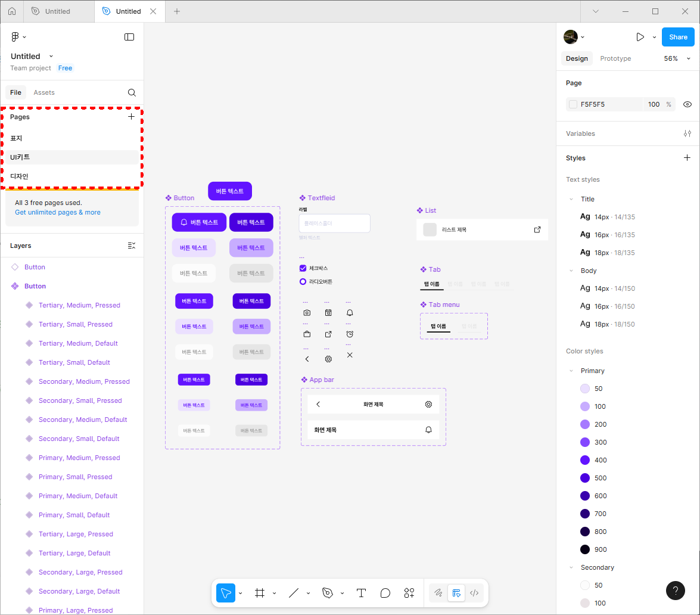
Task: Open the 디자인 page
Action: [71, 176]
